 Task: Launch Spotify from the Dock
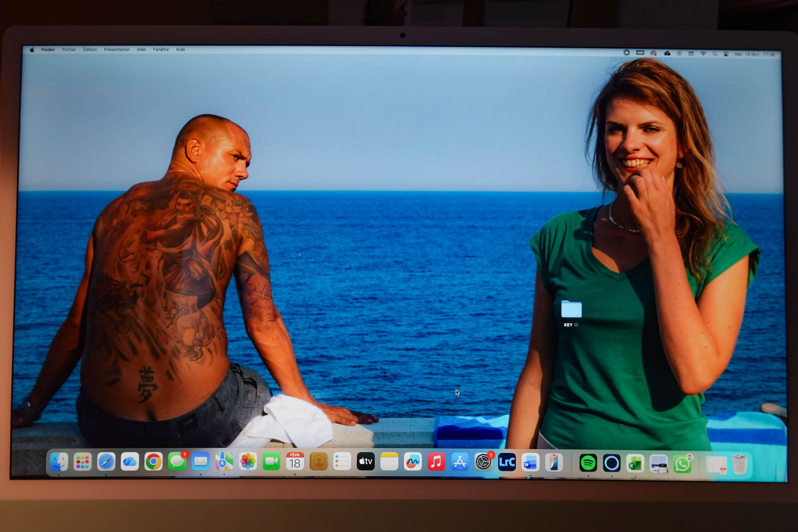(588, 463)
